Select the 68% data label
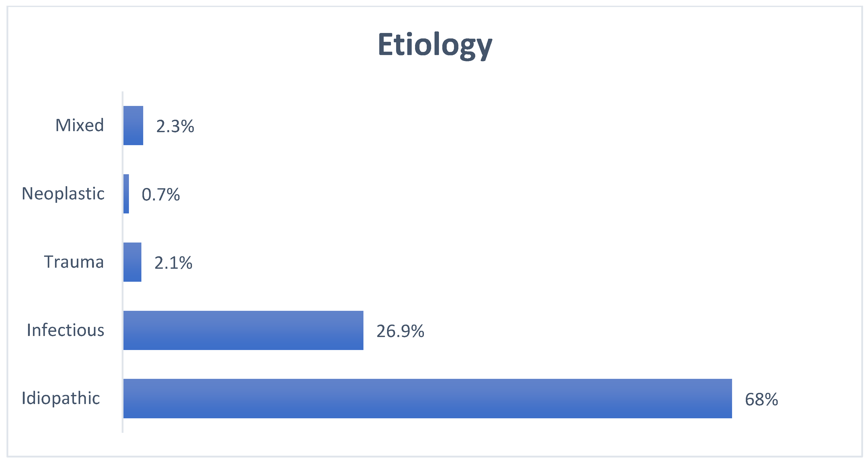Image resolution: width=868 pixels, height=464 pixels. coord(762,400)
